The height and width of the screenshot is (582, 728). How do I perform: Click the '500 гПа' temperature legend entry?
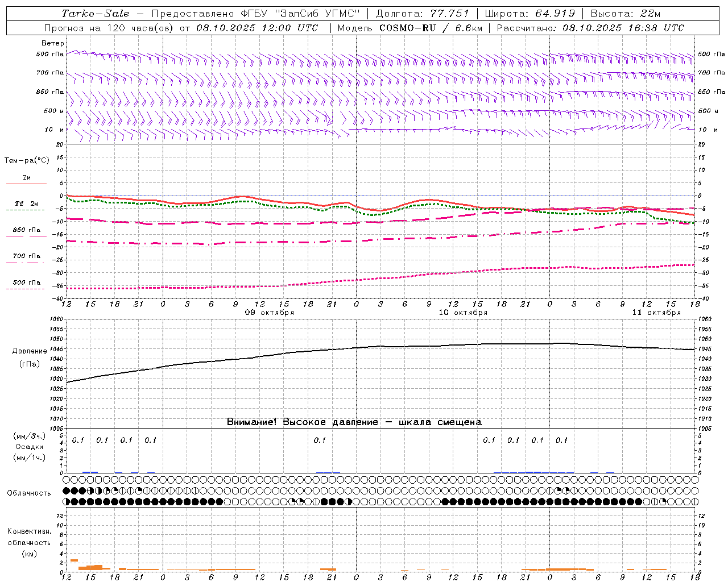coord(27,282)
